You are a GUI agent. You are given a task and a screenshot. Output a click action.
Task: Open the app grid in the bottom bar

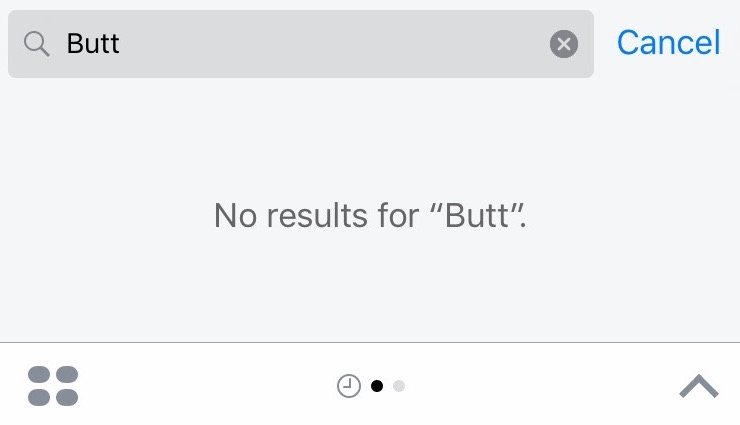(53, 386)
